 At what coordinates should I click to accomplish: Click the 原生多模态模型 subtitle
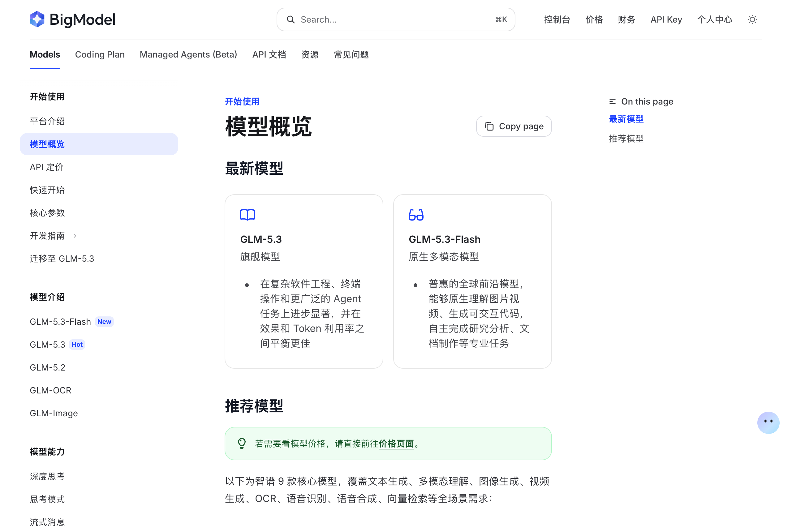(444, 257)
